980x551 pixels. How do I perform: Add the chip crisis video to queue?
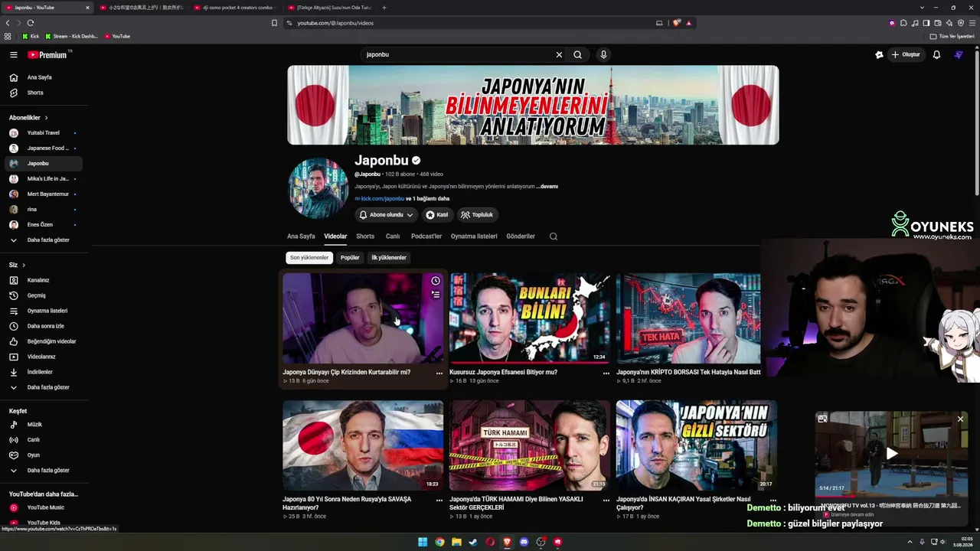pyautogui.click(x=436, y=294)
